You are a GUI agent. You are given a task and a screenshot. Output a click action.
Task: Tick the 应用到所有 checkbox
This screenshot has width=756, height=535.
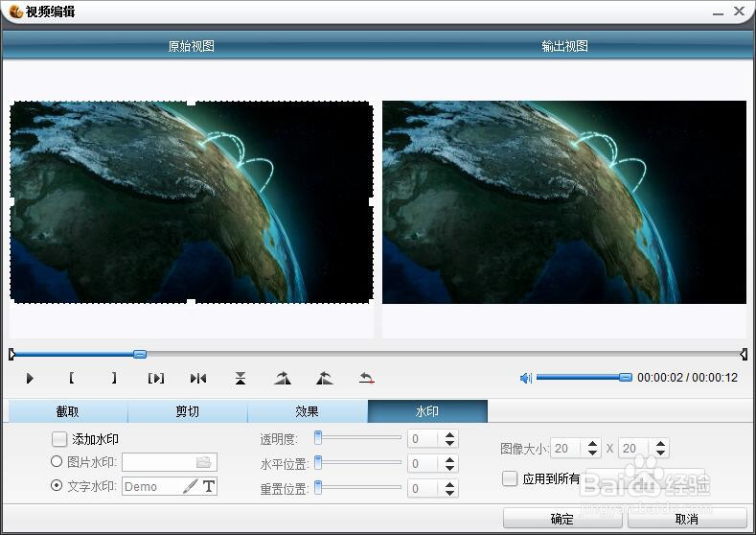click(510, 478)
